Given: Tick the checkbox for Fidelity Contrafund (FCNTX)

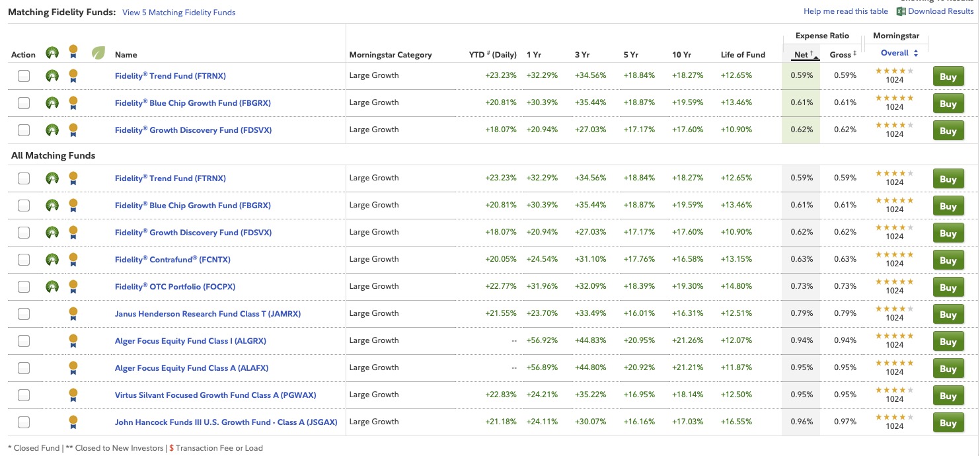Looking at the screenshot, I should click(24, 260).
